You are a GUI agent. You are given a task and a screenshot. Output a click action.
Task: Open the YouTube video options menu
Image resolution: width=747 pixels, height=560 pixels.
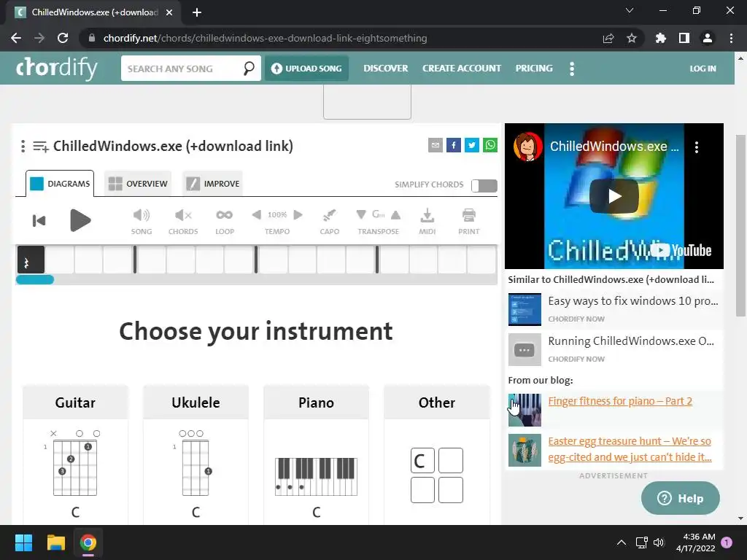click(x=697, y=147)
